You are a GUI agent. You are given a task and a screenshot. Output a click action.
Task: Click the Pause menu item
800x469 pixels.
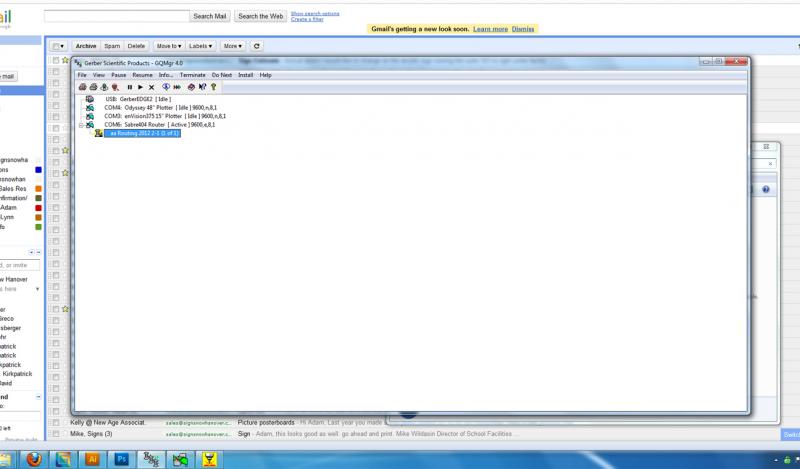118,75
